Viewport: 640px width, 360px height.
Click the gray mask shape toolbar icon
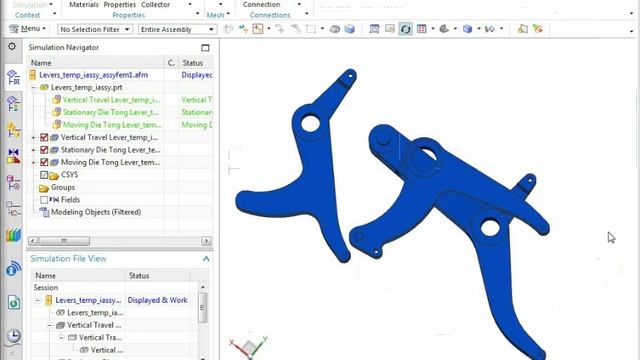pyautogui.click(x=335, y=29)
